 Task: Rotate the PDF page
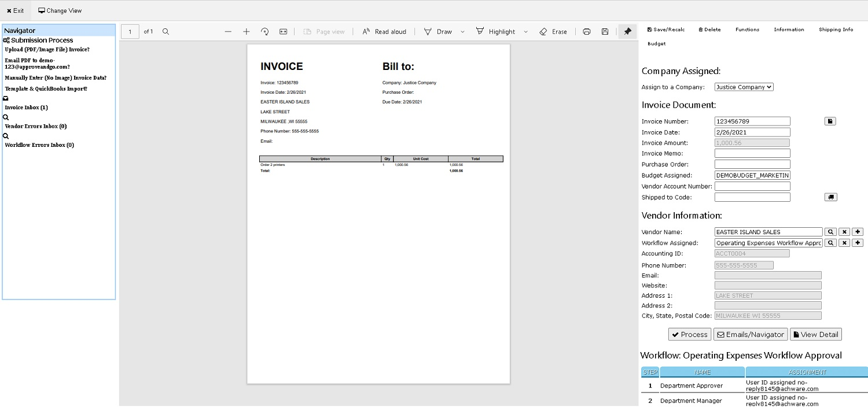(265, 32)
